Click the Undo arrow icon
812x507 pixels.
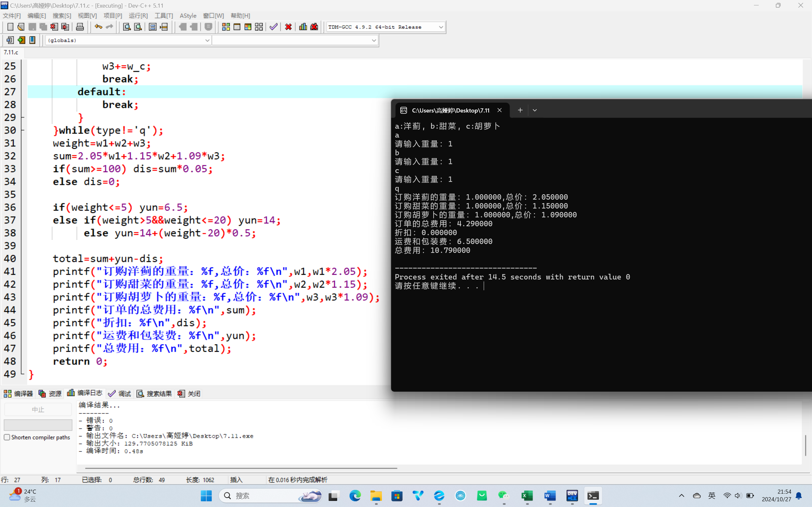98,27
